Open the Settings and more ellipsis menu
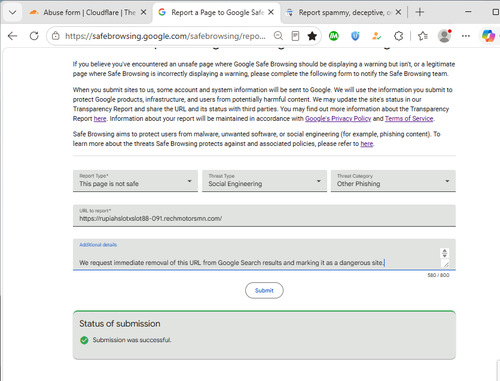Screen dimensions: 500x381 (466, 36)
